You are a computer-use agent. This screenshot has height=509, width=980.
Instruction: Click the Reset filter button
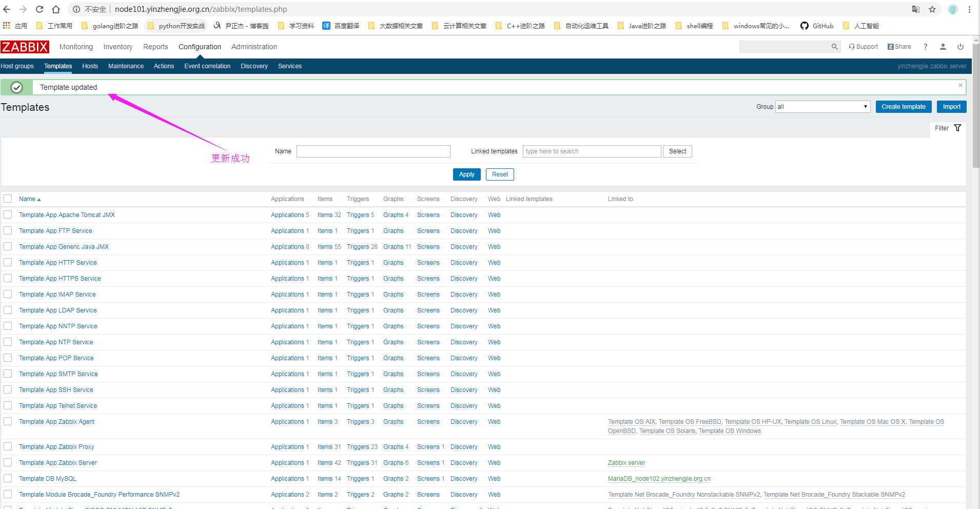[500, 174]
